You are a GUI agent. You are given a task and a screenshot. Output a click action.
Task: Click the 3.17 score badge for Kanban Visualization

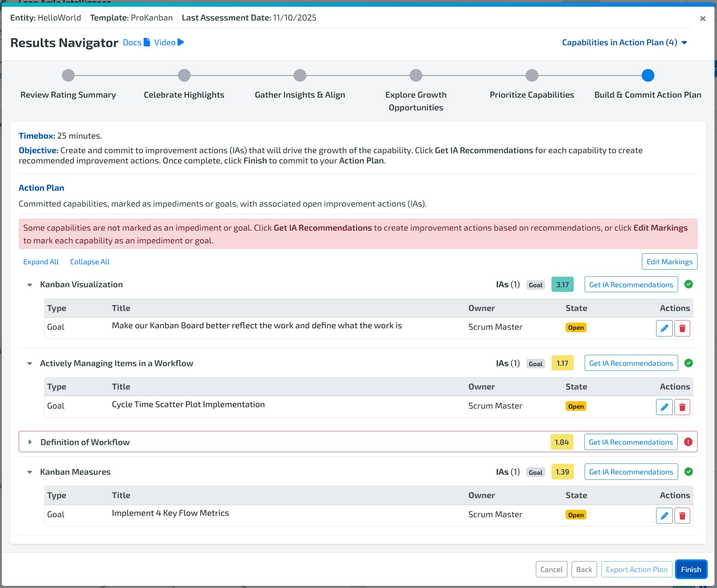[562, 285]
